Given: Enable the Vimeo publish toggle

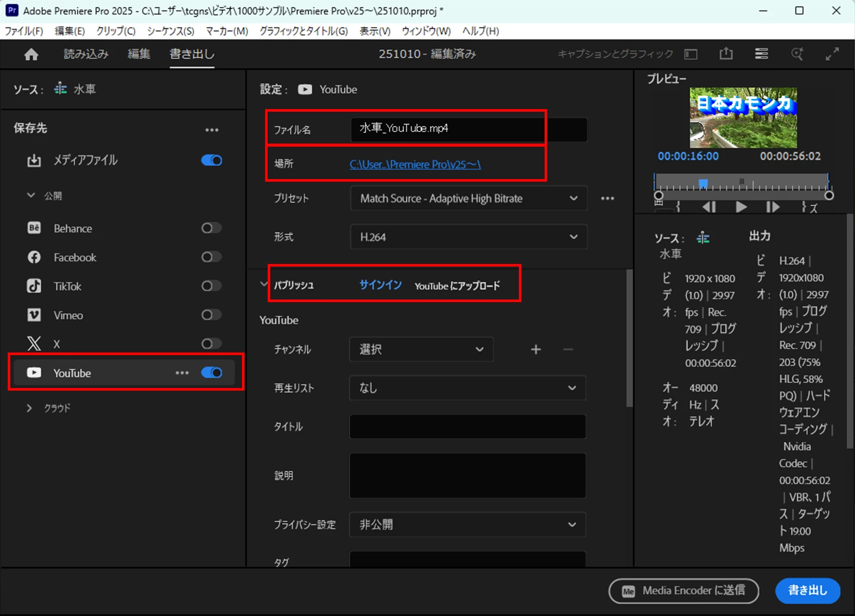Looking at the screenshot, I should 212,314.
